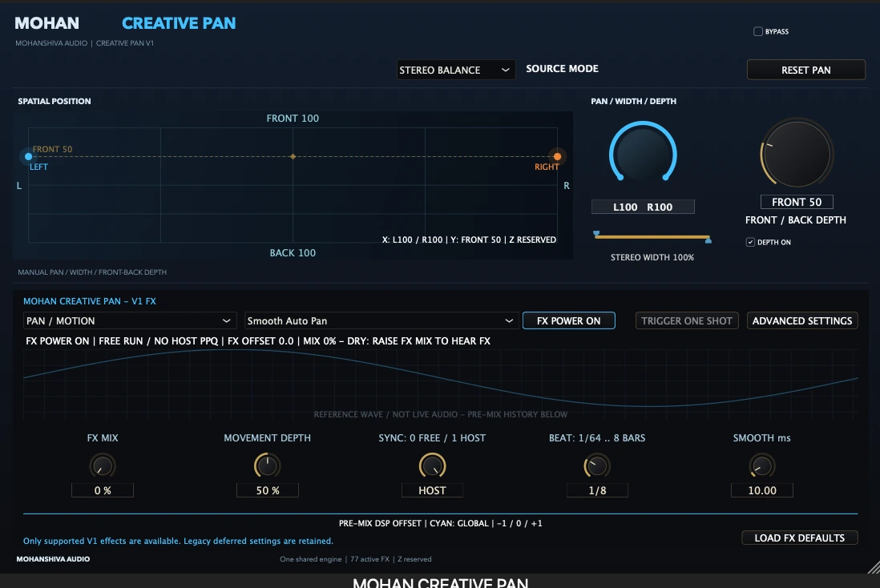880x588 pixels.
Task: Click the LOAD FX DEFAULTS button
Action: 799,538
